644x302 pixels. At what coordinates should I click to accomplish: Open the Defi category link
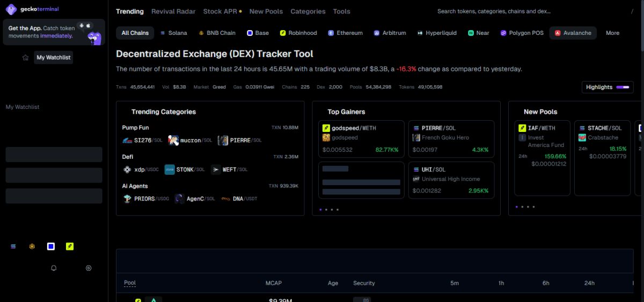click(128, 157)
